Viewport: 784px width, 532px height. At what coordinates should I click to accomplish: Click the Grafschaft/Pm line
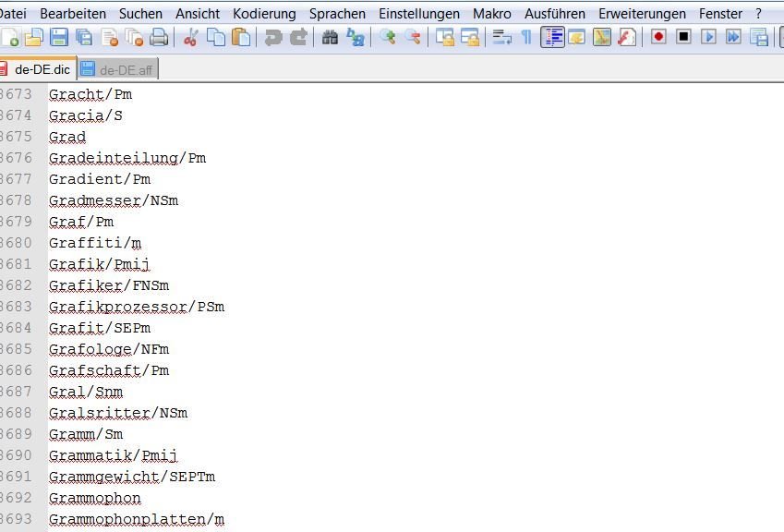coord(109,370)
